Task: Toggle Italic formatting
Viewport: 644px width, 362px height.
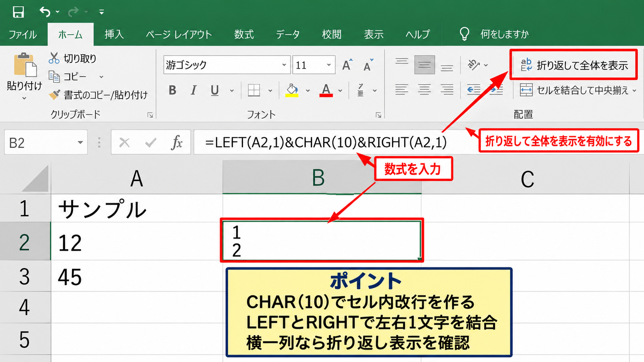Action: pos(193,90)
